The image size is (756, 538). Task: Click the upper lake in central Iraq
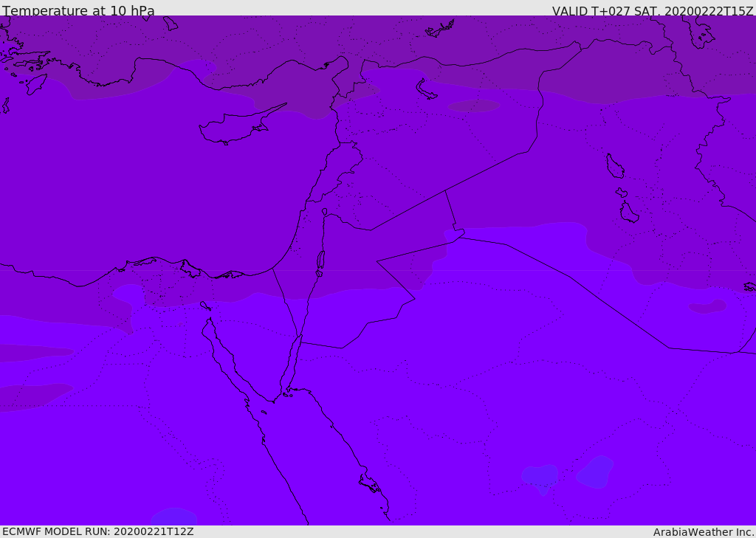[x=614, y=166]
